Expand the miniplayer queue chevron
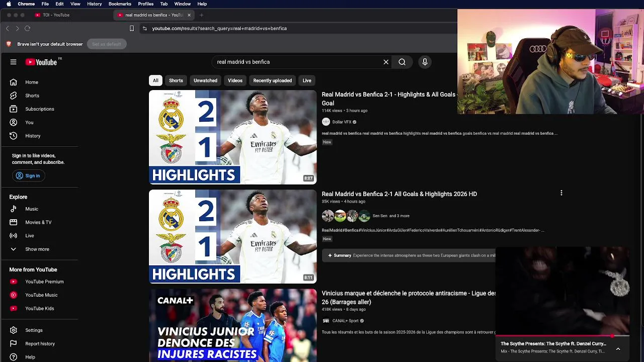The width and height of the screenshot is (644, 362). point(618,349)
